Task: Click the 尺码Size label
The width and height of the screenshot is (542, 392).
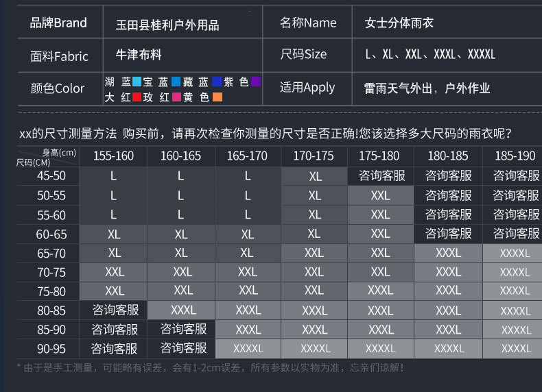Action: pos(303,54)
